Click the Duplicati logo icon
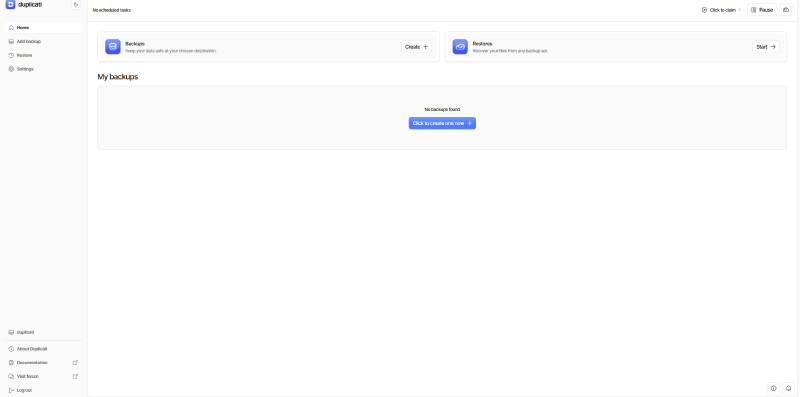Screen dimensions: 800x397 coord(10,5)
